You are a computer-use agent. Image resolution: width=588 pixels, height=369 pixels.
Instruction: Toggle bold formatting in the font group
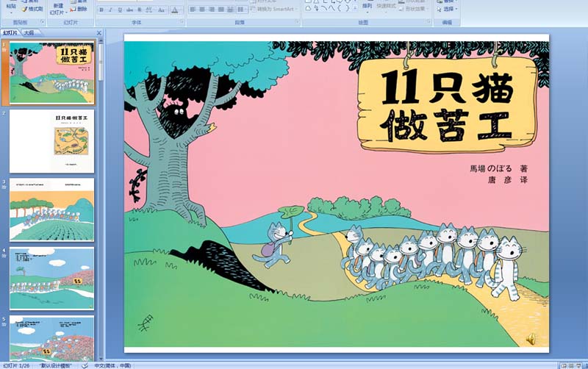(x=101, y=10)
